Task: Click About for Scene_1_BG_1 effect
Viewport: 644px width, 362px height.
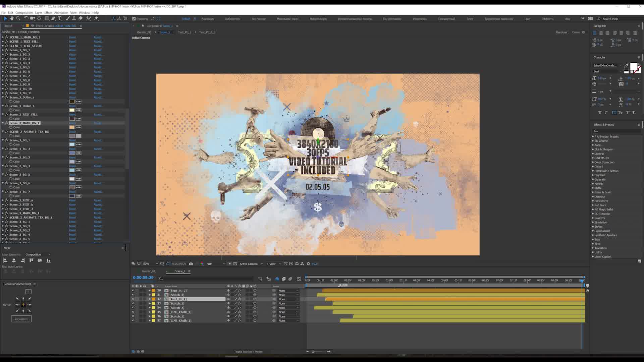Action: [97, 50]
